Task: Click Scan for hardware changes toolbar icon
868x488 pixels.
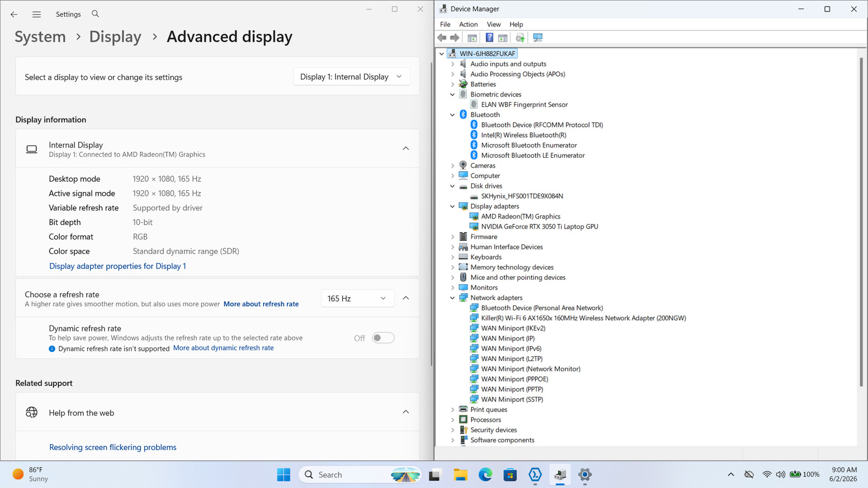Action: [x=538, y=37]
